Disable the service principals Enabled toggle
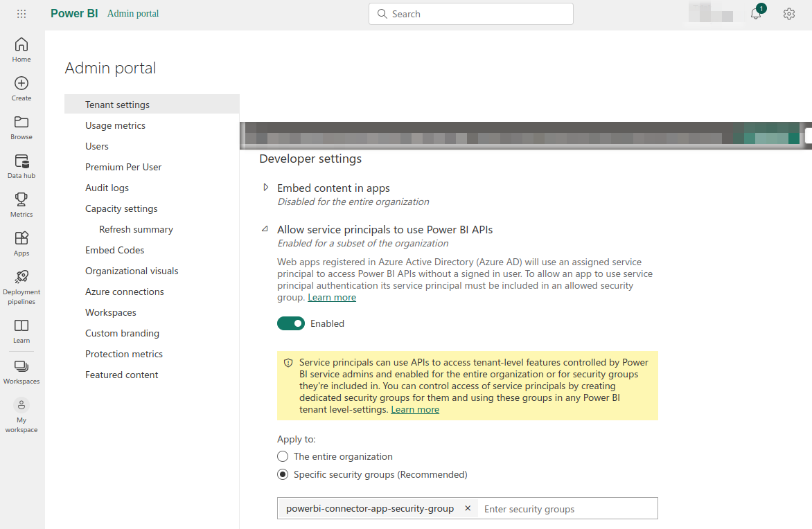This screenshot has height=529, width=812. coord(291,323)
